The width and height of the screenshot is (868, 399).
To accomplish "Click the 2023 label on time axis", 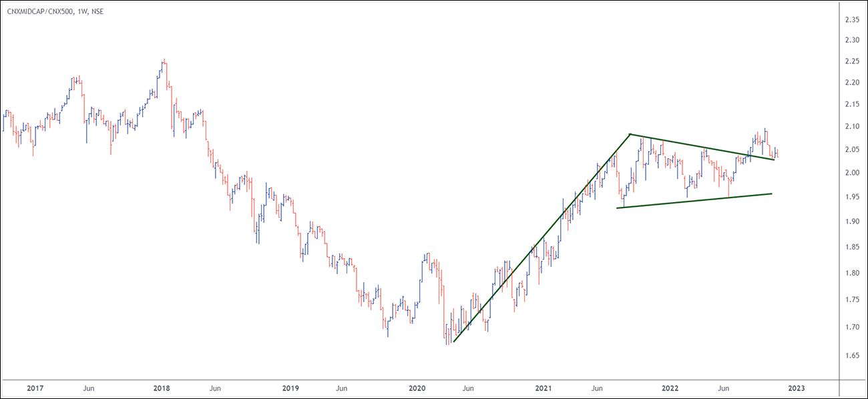I will click(797, 388).
